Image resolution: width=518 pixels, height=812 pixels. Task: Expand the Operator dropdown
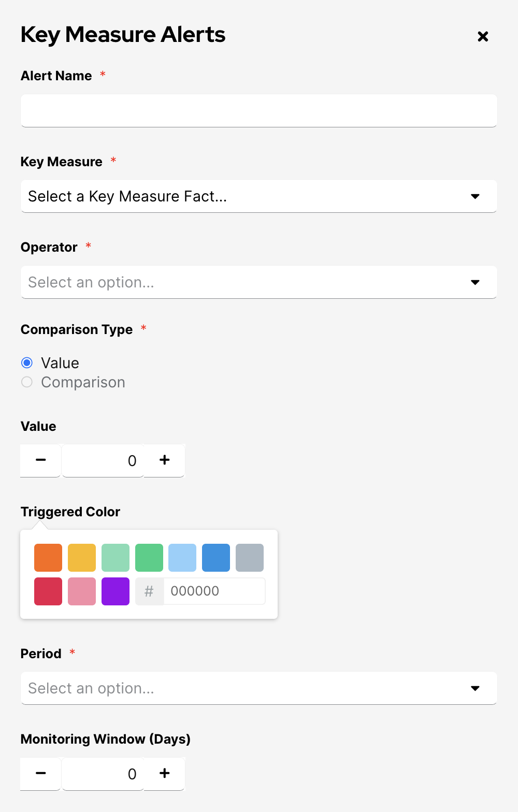point(258,282)
